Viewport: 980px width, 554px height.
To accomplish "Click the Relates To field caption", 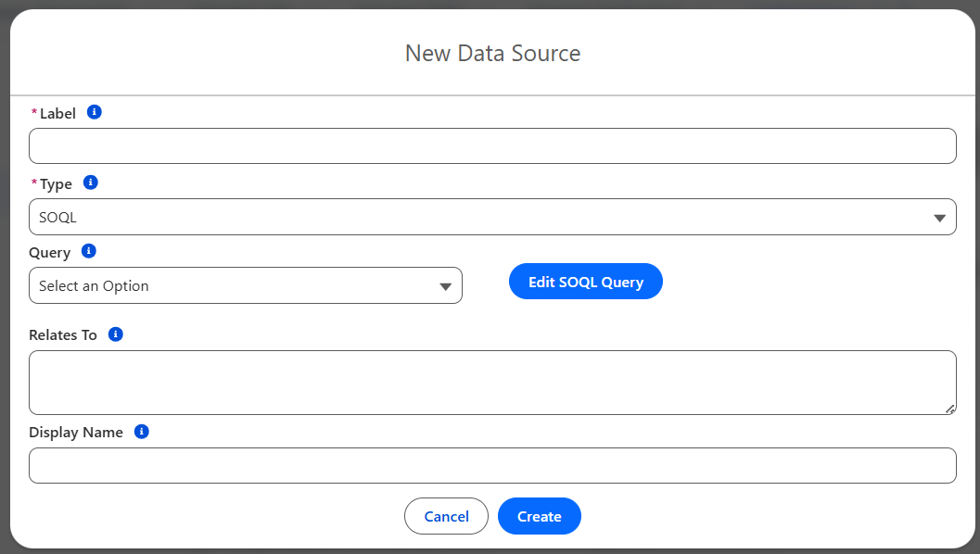I will pyautogui.click(x=63, y=335).
